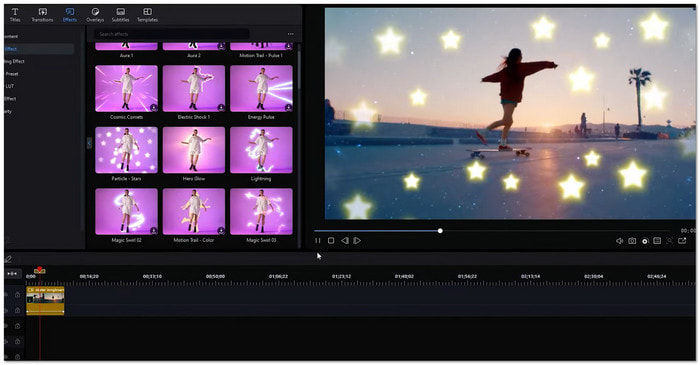Click the 00;33;10 mark on timeline ruler
This screenshot has height=365, width=700.
point(152,277)
